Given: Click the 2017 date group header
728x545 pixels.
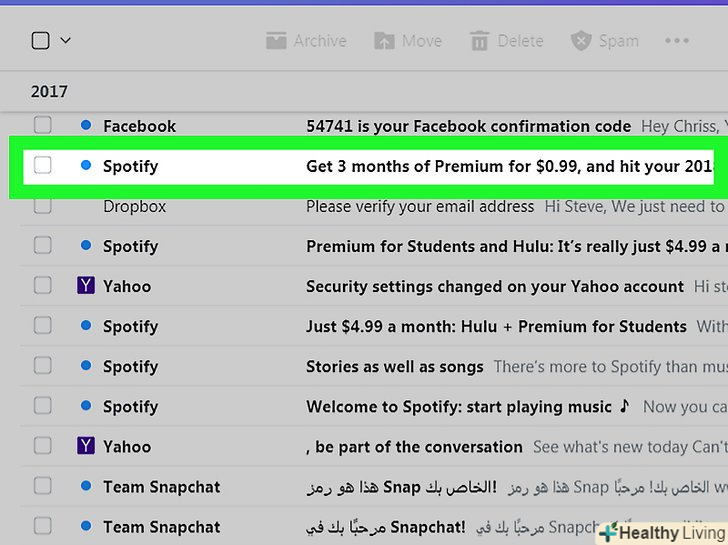Looking at the screenshot, I should (x=49, y=91).
